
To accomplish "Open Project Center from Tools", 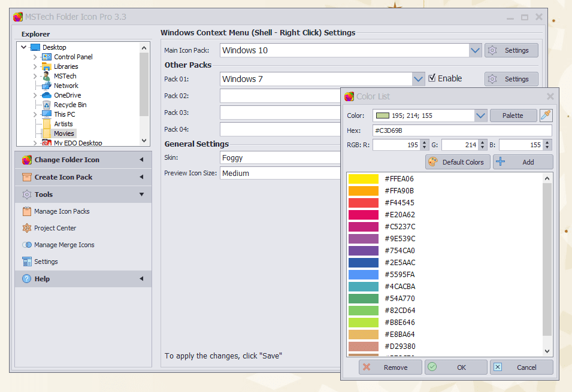I will coord(55,228).
